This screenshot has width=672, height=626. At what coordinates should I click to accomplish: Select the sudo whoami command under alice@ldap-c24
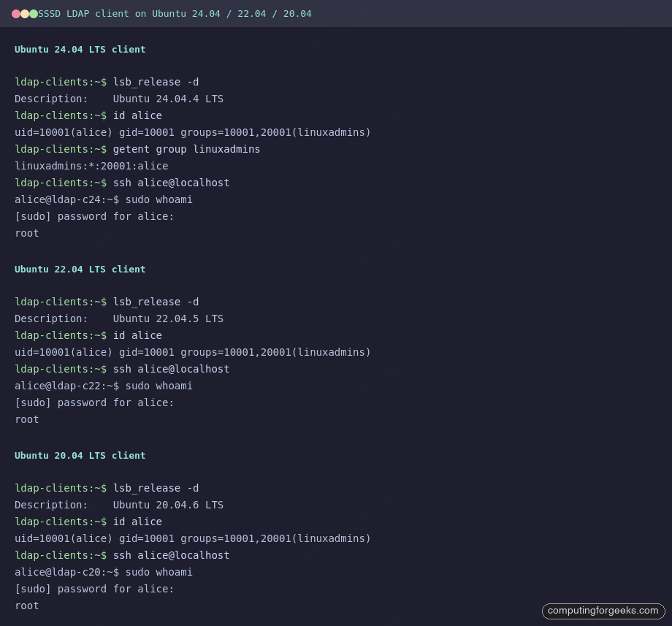159,199
